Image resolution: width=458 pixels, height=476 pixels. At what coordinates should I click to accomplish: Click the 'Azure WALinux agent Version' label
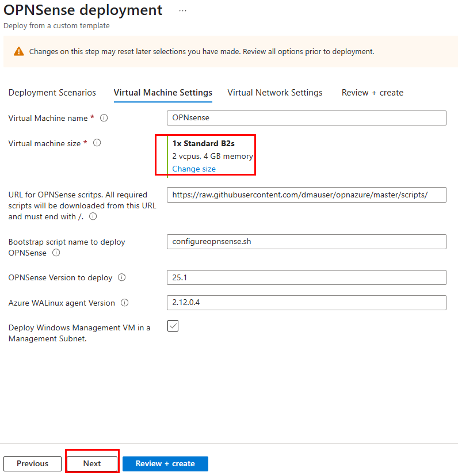pos(62,303)
